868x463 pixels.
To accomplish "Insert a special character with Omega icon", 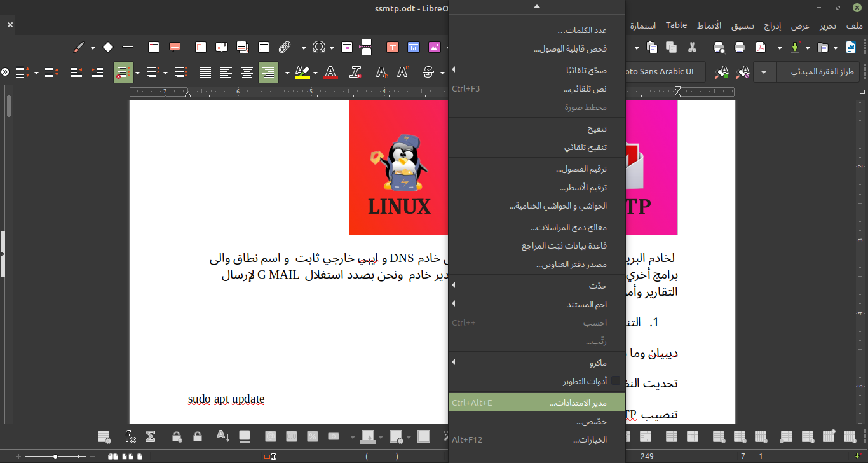I will click(x=319, y=47).
